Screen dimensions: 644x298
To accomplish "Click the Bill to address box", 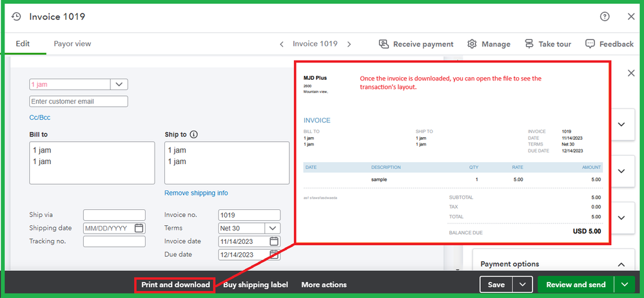I will (92, 163).
